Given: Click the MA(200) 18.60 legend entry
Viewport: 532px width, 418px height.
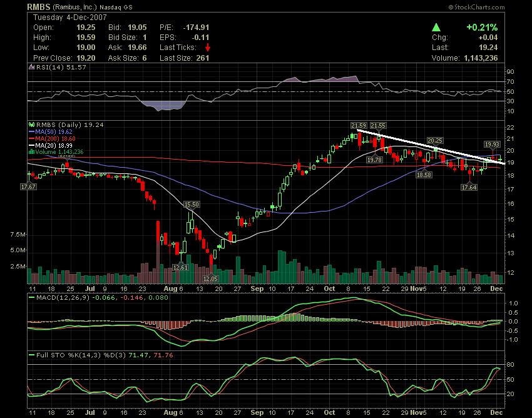Looking at the screenshot, I should point(55,138).
